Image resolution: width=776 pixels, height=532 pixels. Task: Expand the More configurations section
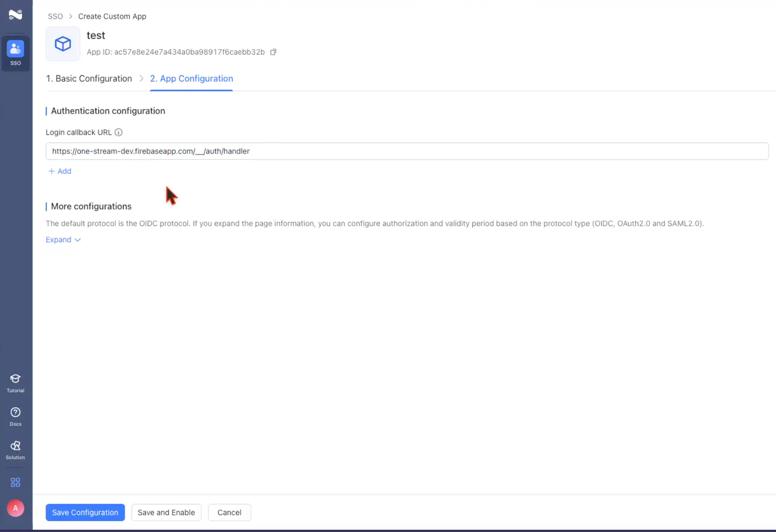pos(63,240)
